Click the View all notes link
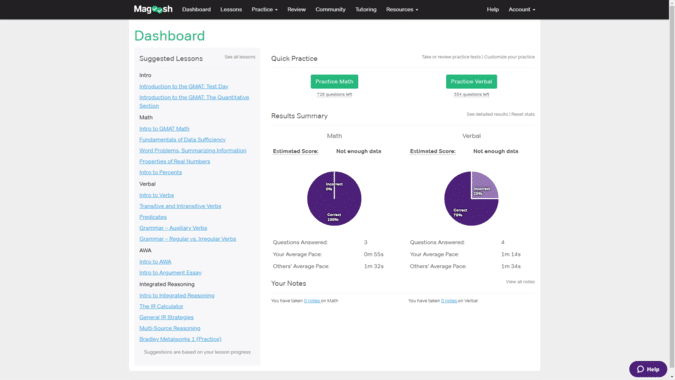Image resolution: width=675 pixels, height=380 pixels. 520,282
